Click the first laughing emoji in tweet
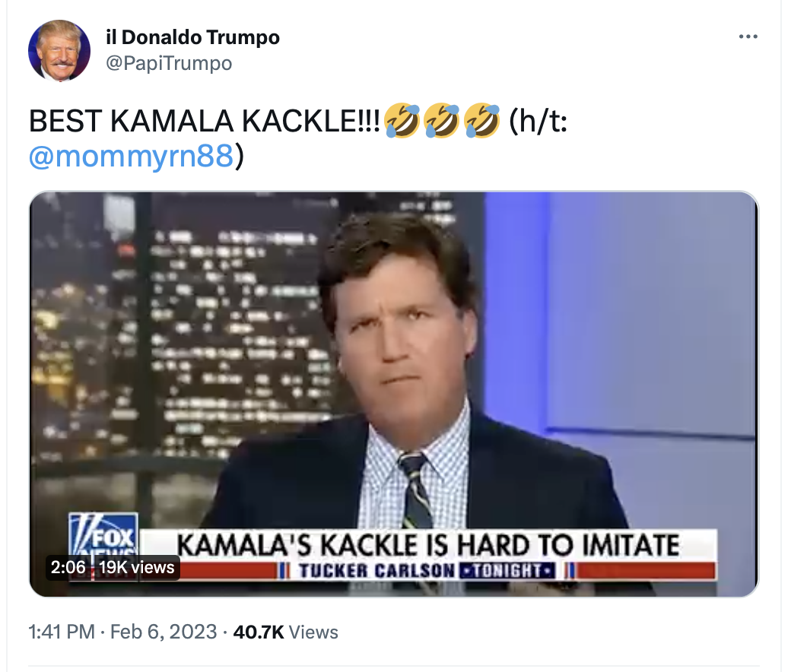This screenshot has height=672, width=791. [402, 122]
